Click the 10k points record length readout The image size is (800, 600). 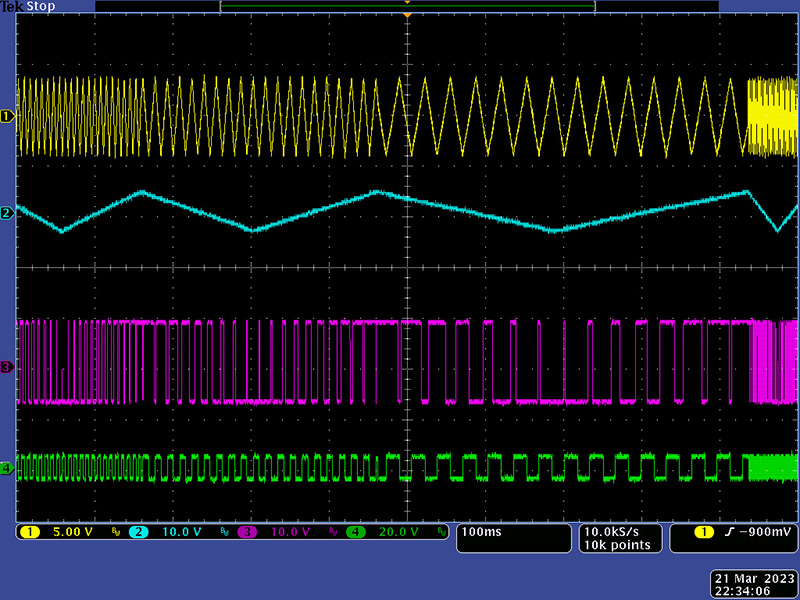tap(619, 545)
